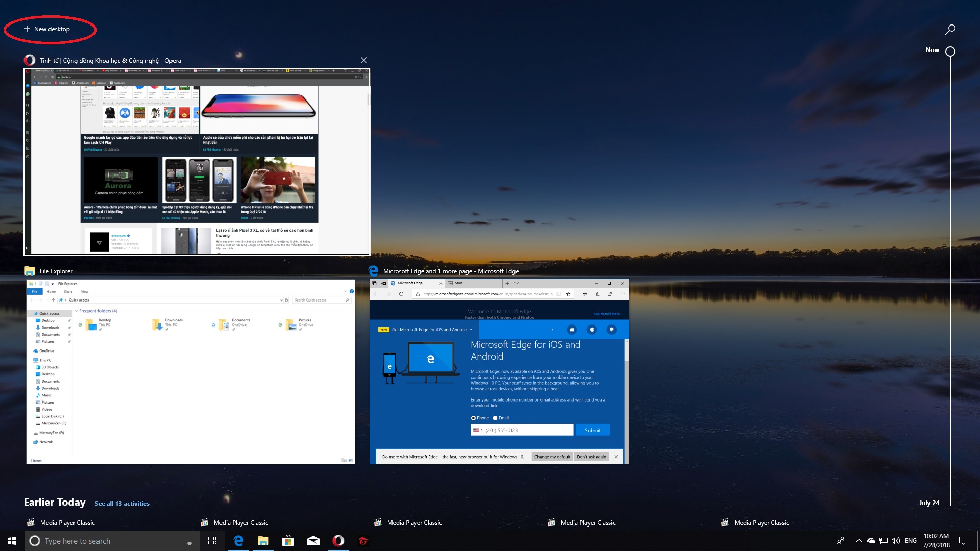Click See details here link in Edge

click(606, 314)
